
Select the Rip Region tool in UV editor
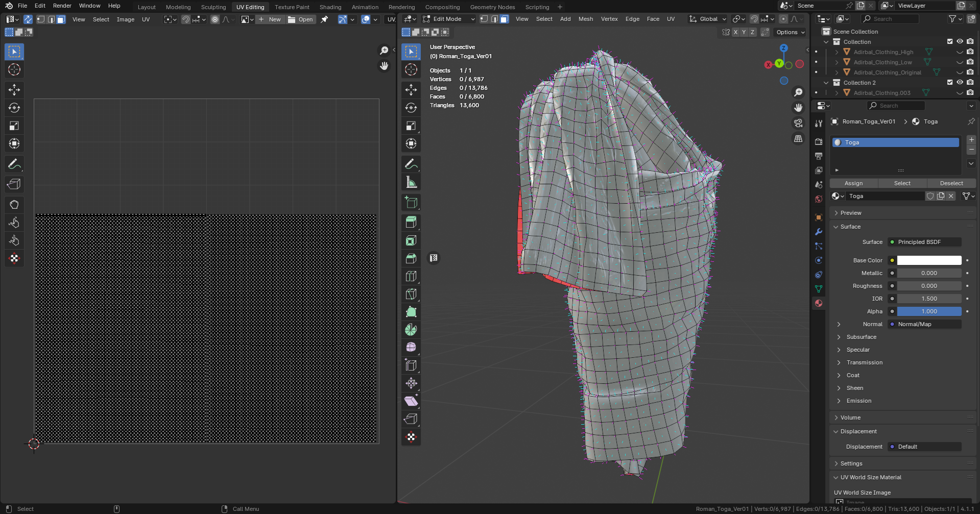click(x=14, y=184)
